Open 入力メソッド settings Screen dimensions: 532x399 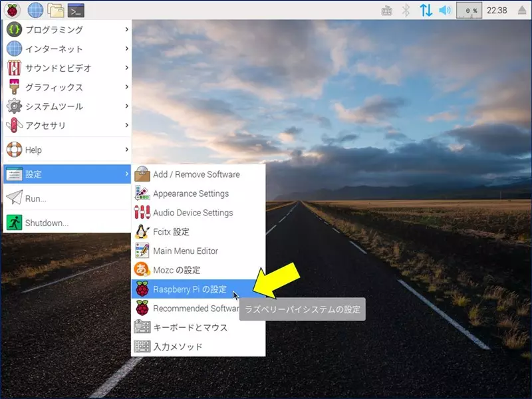[x=198, y=346]
